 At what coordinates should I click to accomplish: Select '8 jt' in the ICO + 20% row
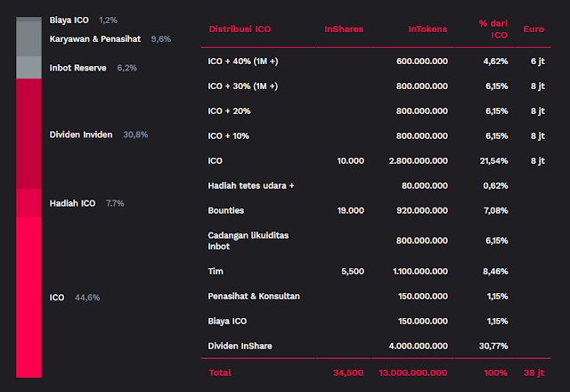coord(538,110)
